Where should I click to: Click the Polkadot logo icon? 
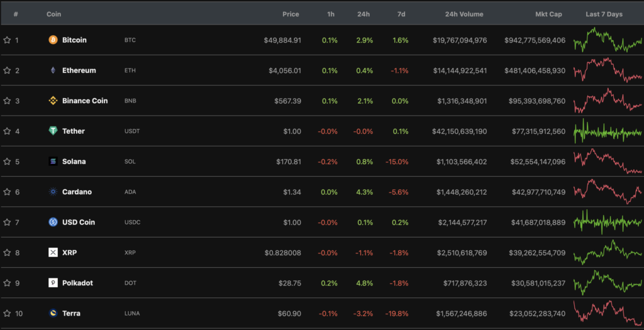[x=53, y=283]
